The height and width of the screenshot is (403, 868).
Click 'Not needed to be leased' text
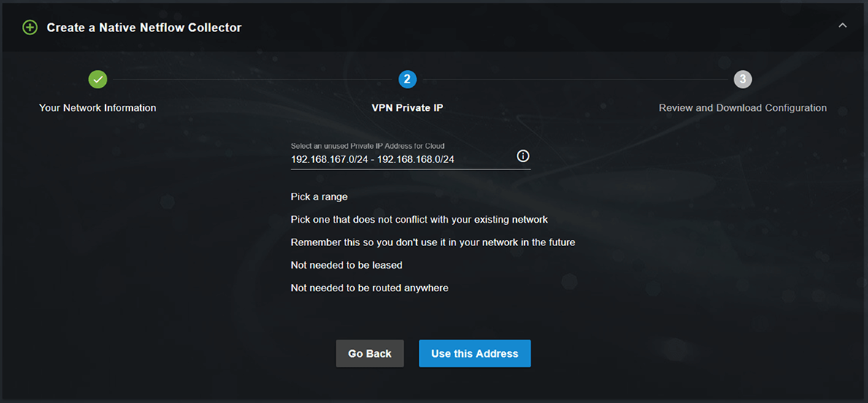347,265
